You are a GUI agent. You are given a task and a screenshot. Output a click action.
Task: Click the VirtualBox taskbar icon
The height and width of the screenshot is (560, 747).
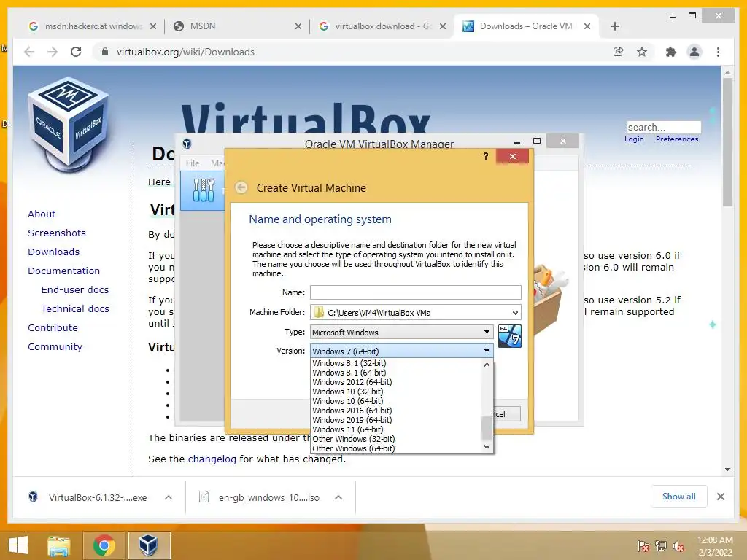(x=148, y=545)
